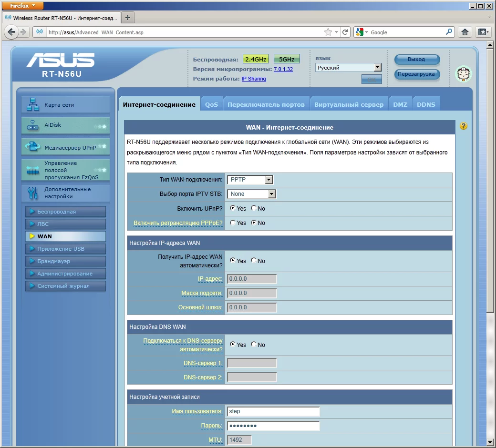Open the Брандмауэр menu item
This screenshot has width=496, height=448.
(x=65, y=261)
